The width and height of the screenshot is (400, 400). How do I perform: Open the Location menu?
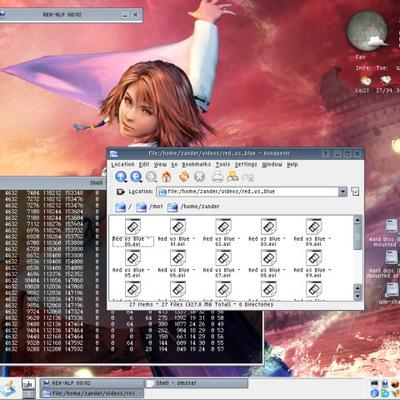point(123,165)
